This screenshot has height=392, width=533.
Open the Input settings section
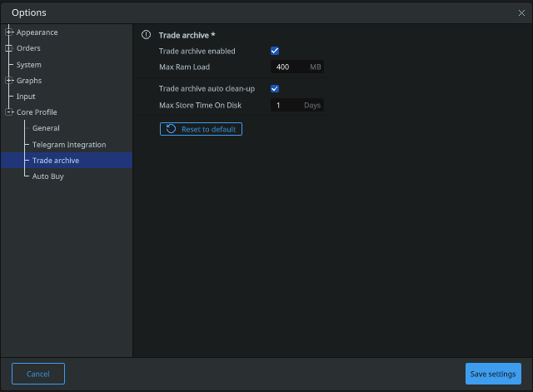[26, 97]
